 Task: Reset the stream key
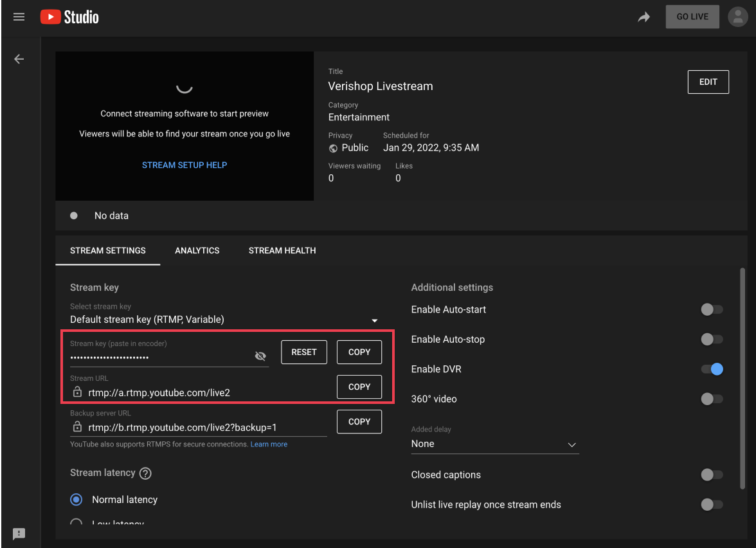303,352
